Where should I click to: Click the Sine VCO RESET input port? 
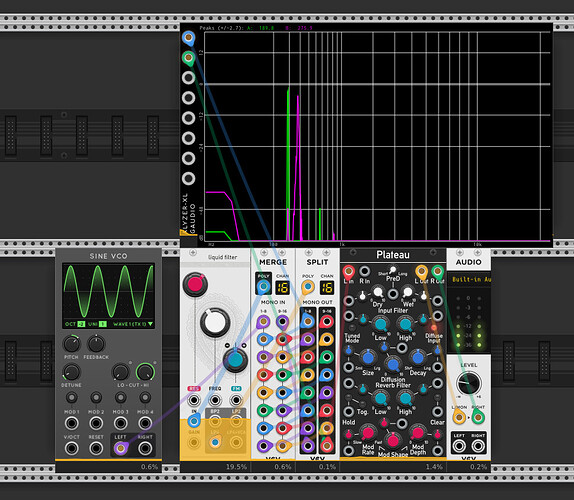click(96, 448)
